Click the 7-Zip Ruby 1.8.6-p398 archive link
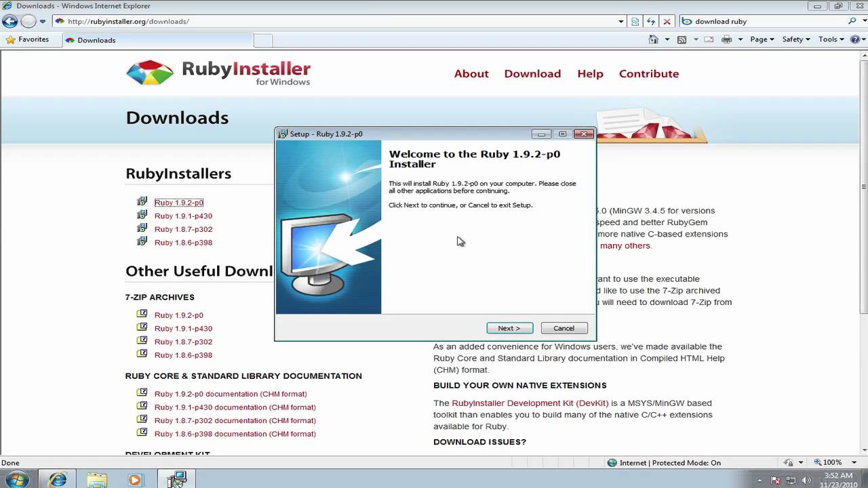 [183, 355]
